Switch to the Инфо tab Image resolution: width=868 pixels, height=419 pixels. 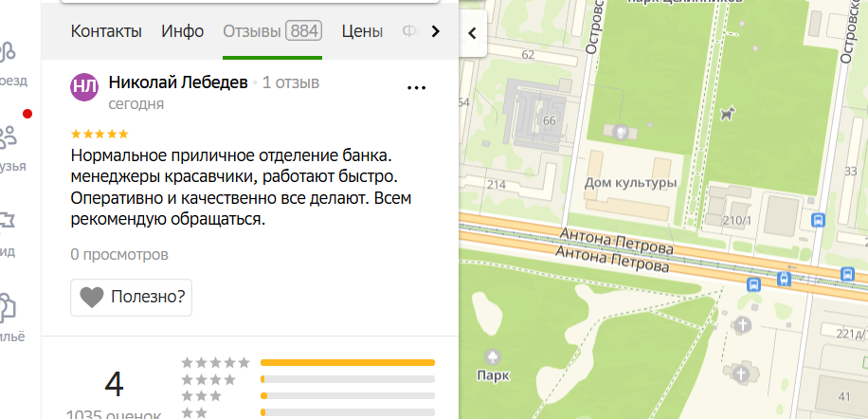pyautogui.click(x=183, y=31)
